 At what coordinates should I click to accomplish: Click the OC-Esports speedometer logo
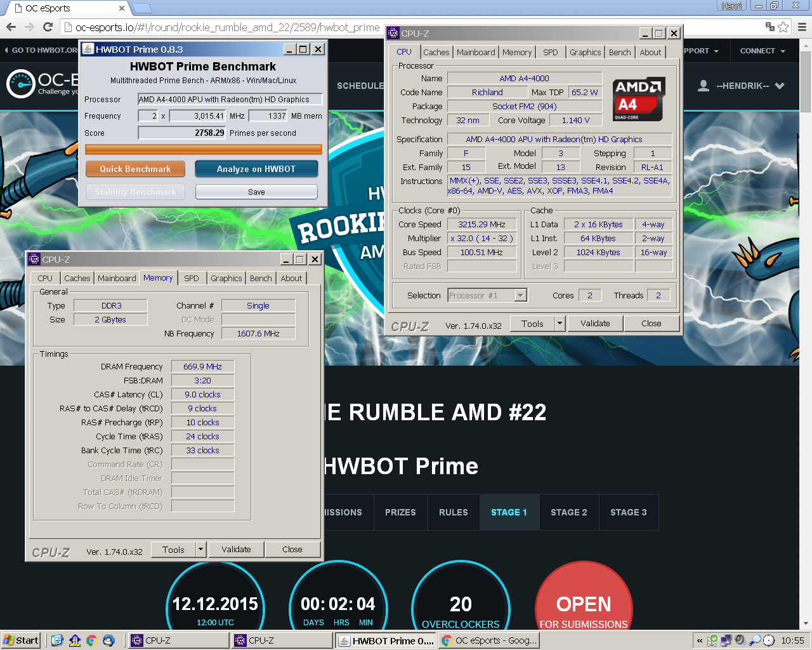[x=20, y=84]
